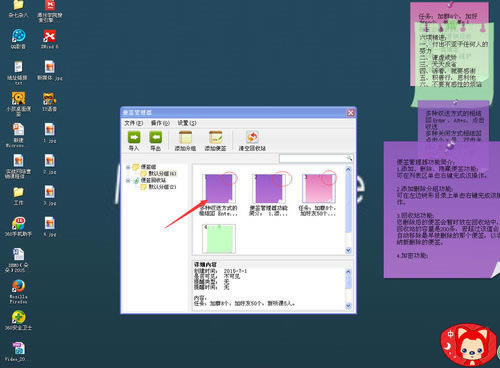Select the QQ影音 desktop icon
The image size is (500, 368).
[18, 35]
